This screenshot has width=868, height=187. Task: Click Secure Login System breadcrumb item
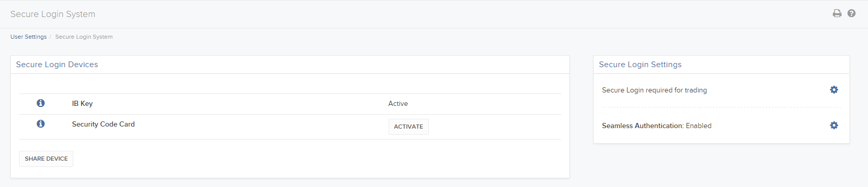click(84, 37)
